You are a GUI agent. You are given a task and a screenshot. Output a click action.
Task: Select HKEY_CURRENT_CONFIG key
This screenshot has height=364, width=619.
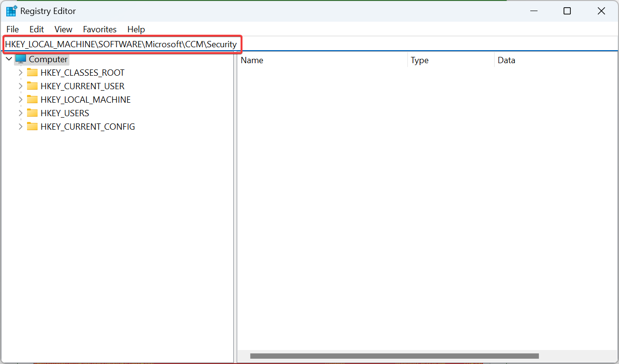click(88, 127)
